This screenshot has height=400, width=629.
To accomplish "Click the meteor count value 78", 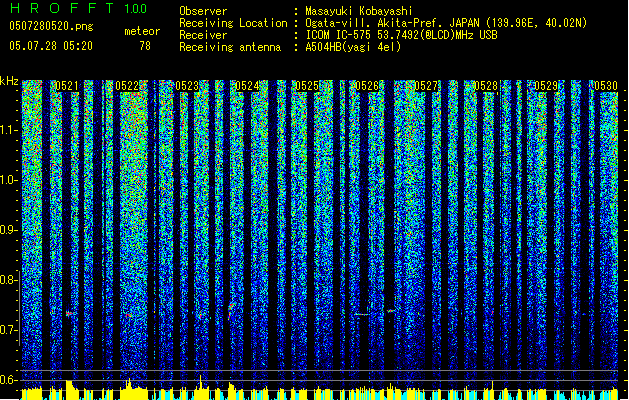I will (145, 46).
